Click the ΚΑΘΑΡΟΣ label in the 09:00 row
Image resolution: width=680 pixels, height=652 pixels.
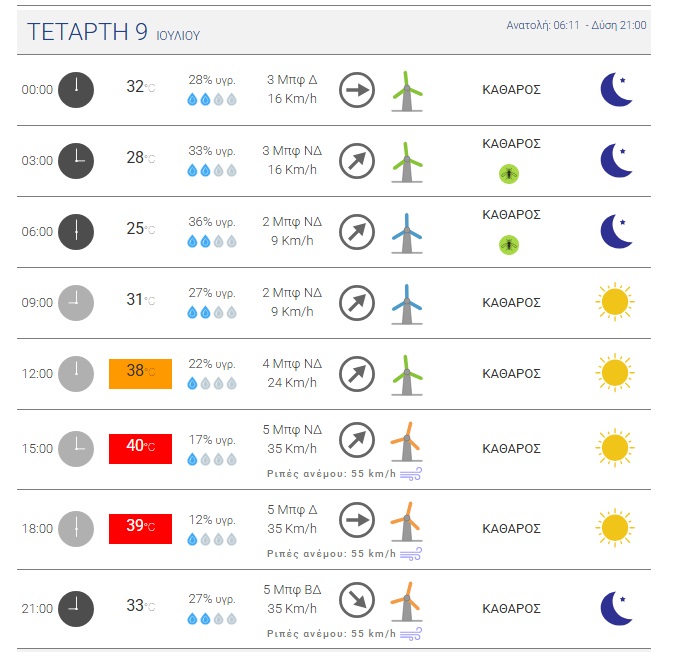[x=511, y=303]
